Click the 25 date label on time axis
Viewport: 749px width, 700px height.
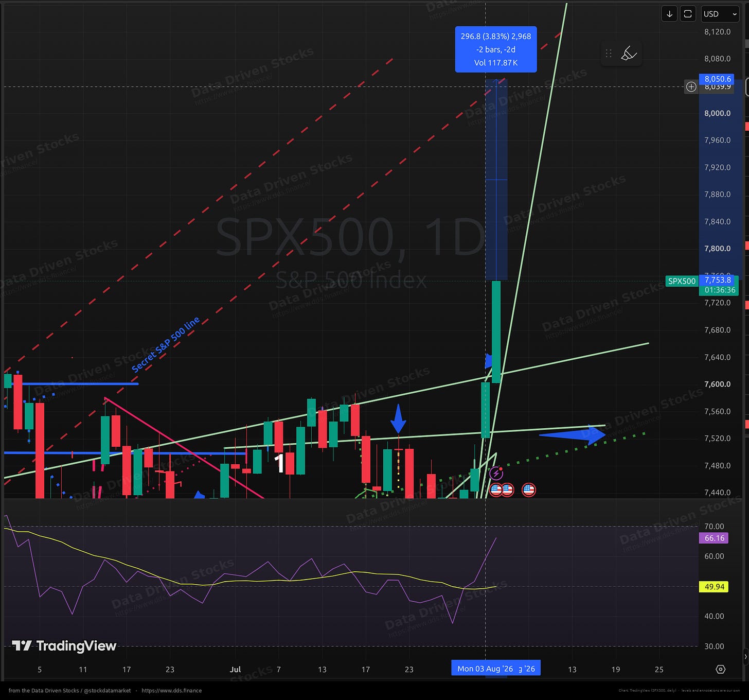(659, 669)
